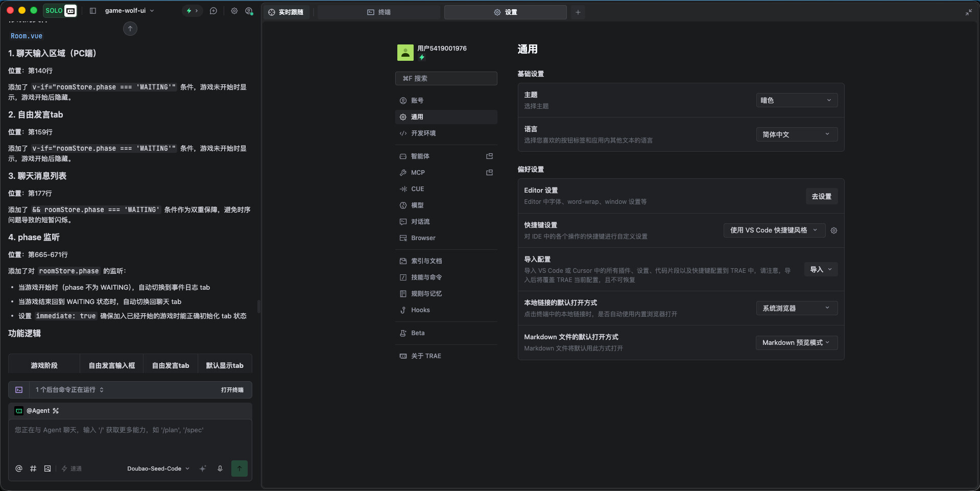The height and width of the screenshot is (491, 980).
Task: Click the sparkle prompt-enhance icon
Action: pos(203,469)
